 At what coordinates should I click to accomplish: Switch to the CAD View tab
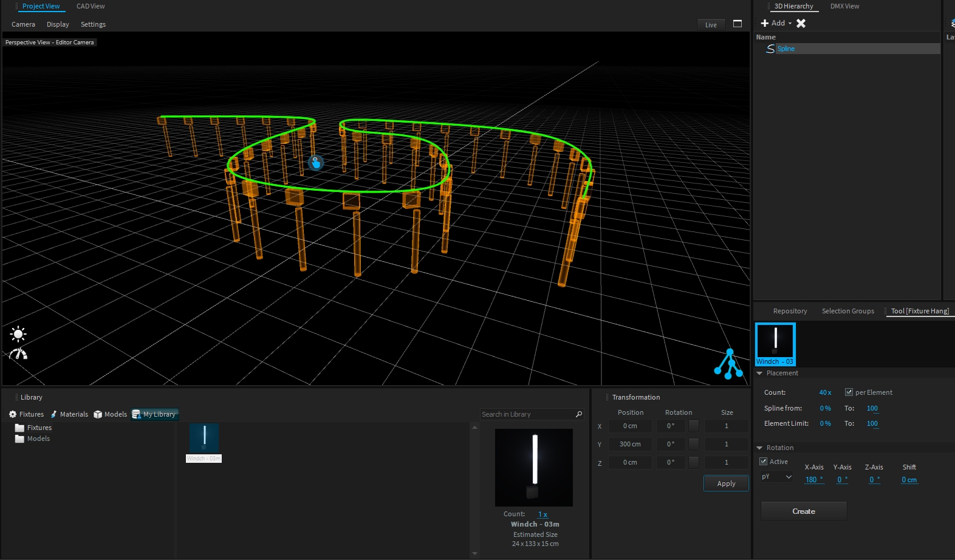[91, 6]
